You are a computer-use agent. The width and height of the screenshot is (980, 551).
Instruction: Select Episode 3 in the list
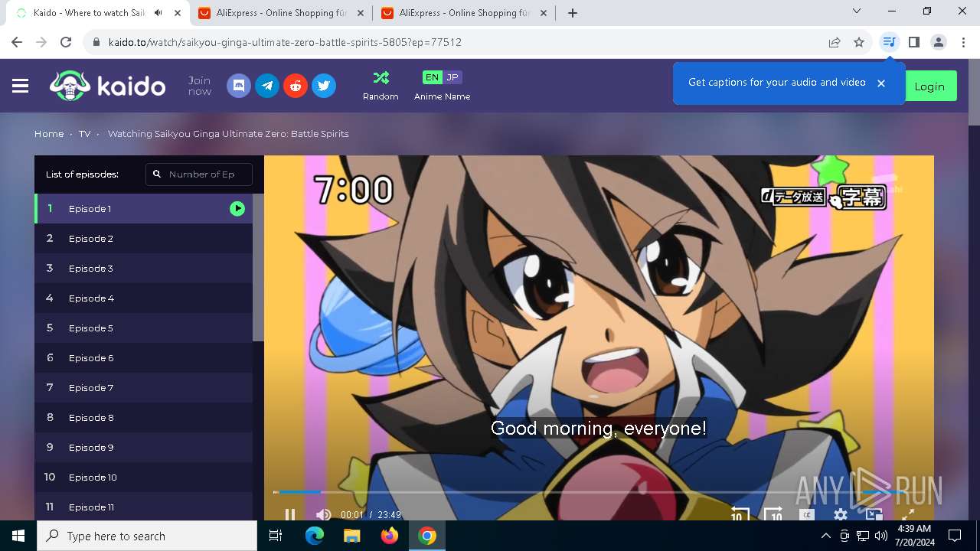tap(143, 268)
